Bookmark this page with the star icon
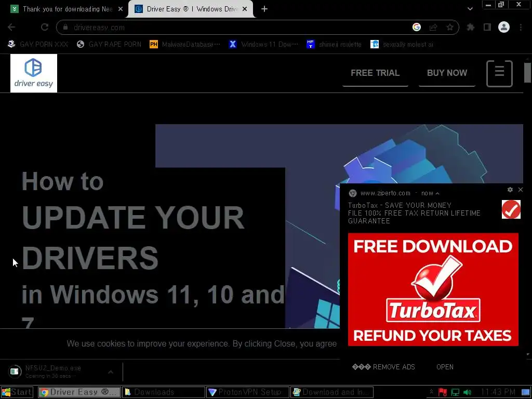The width and height of the screenshot is (532, 399). [450, 27]
